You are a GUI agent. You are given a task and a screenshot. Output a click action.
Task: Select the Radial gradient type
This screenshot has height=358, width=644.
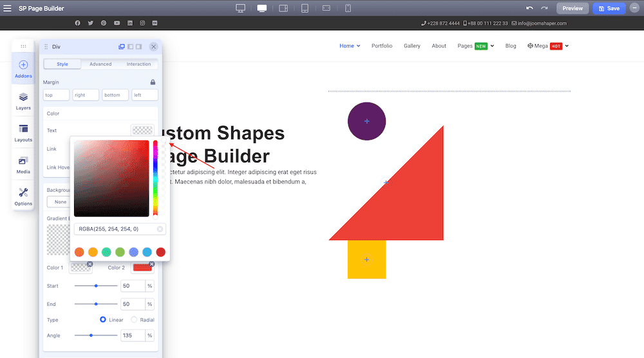(x=134, y=319)
